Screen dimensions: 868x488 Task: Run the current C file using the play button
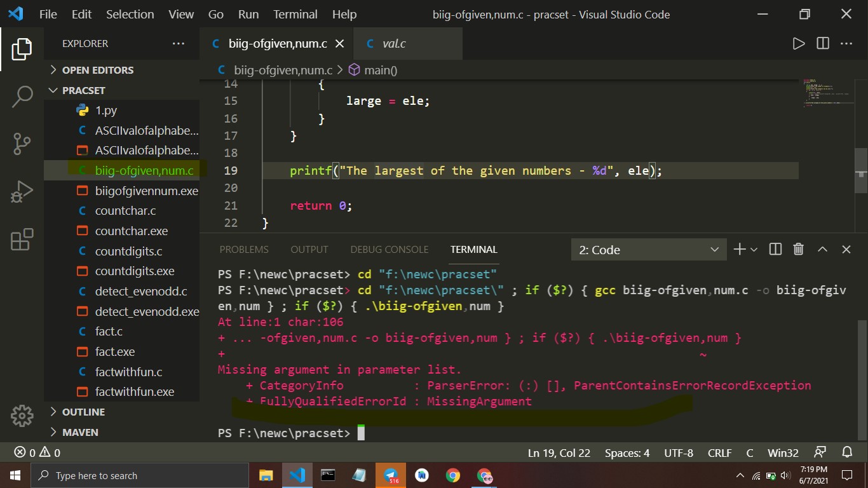[799, 43]
